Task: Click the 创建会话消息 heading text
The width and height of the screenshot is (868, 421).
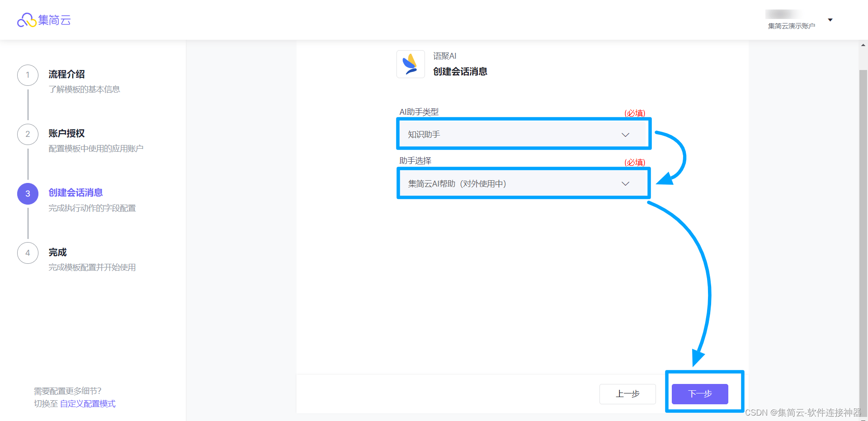Action: pos(460,71)
